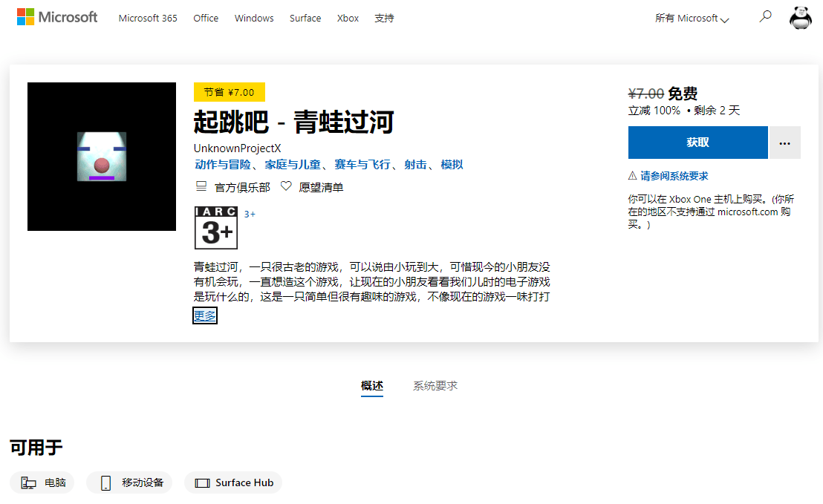823x504 pixels.
Task: Click the 可用于 heading
Action: point(36,448)
